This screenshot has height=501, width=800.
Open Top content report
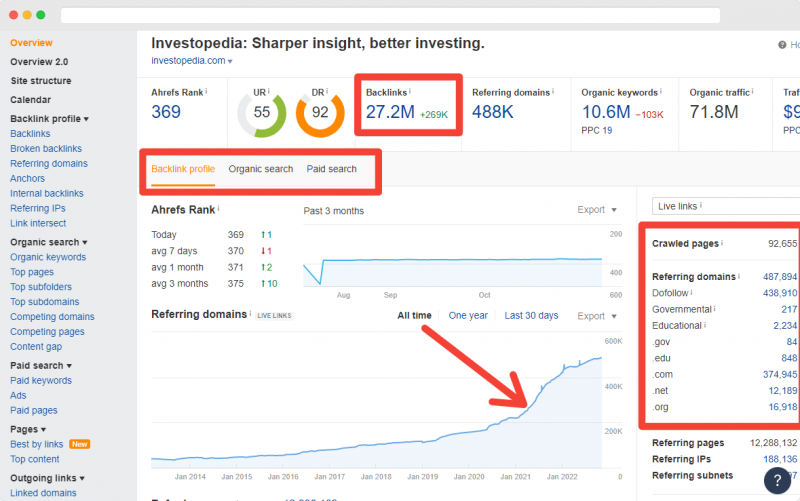tap(35, 459)
